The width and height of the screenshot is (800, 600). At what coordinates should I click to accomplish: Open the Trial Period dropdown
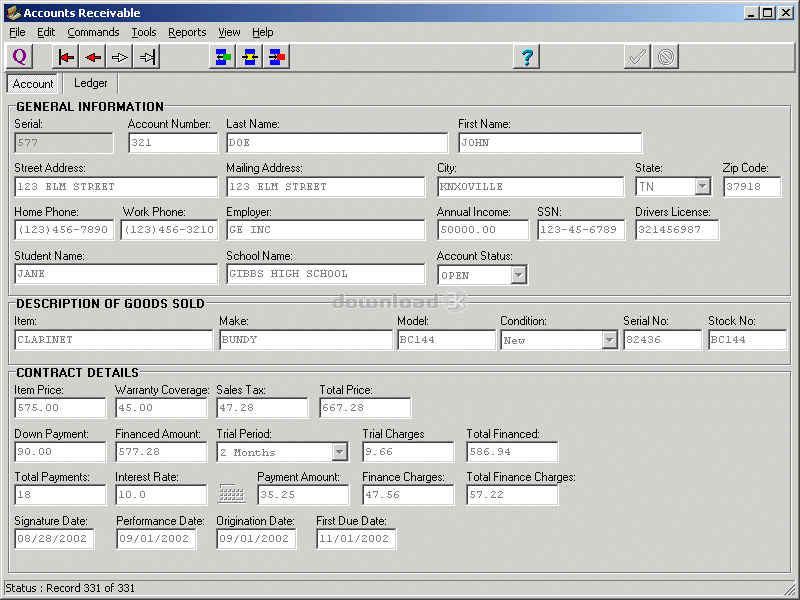(x=339, y=452)
